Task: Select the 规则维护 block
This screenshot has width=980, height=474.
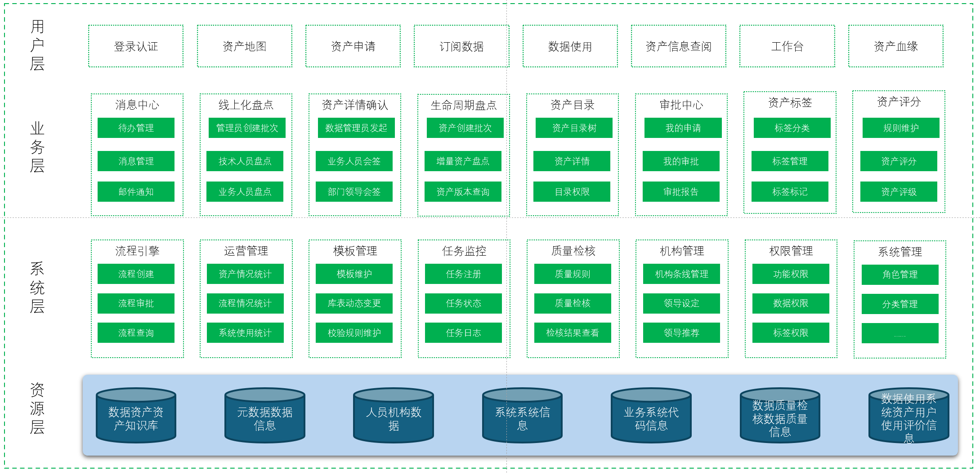Action: coord(901,128)
